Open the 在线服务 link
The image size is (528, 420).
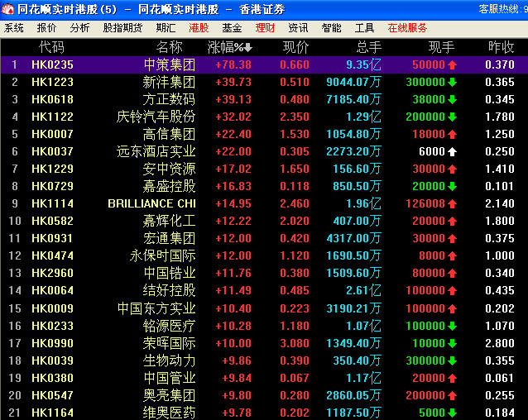click(408, 27)
